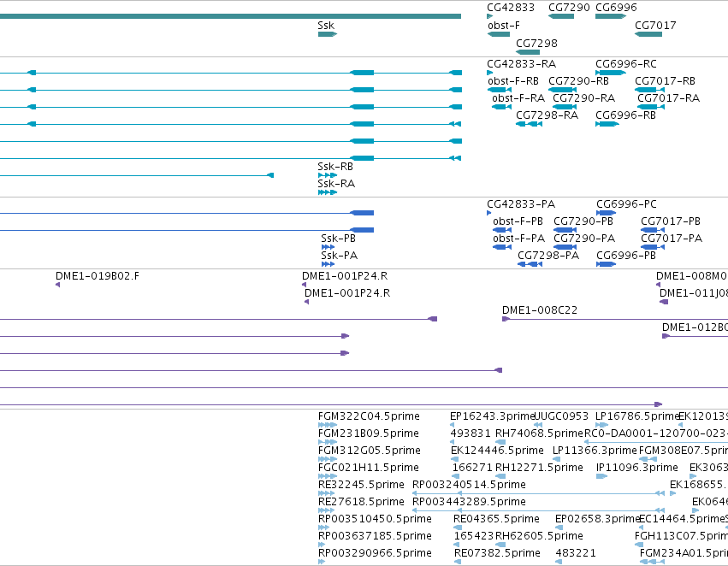Open the CG7017 gene feature
Screen dimensions: 728x566
coord(648,34)
